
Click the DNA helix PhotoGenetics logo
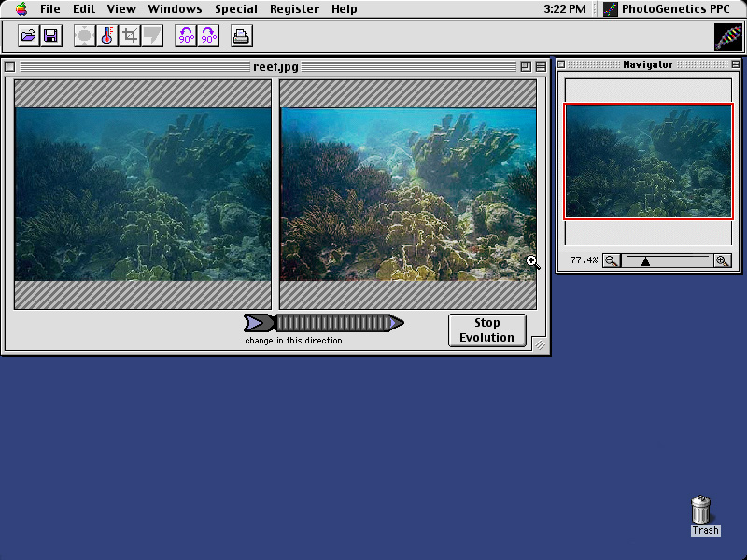(728, 36)
